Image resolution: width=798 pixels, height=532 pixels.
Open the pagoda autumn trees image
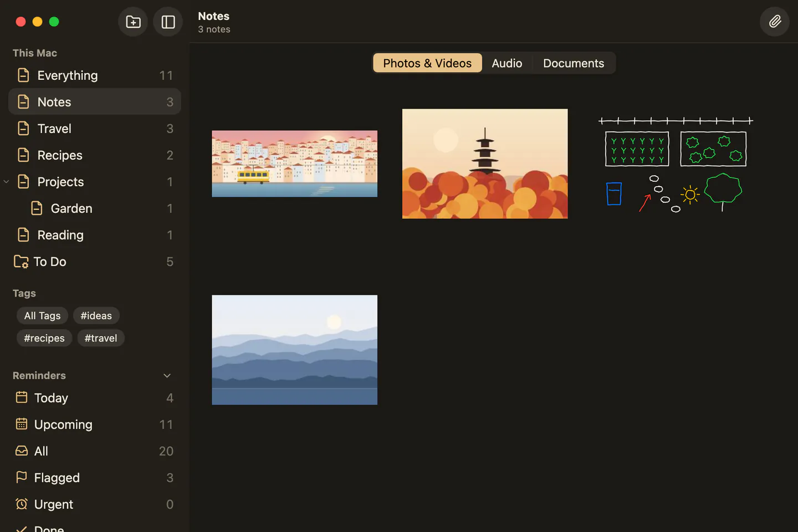coord(485,164)
